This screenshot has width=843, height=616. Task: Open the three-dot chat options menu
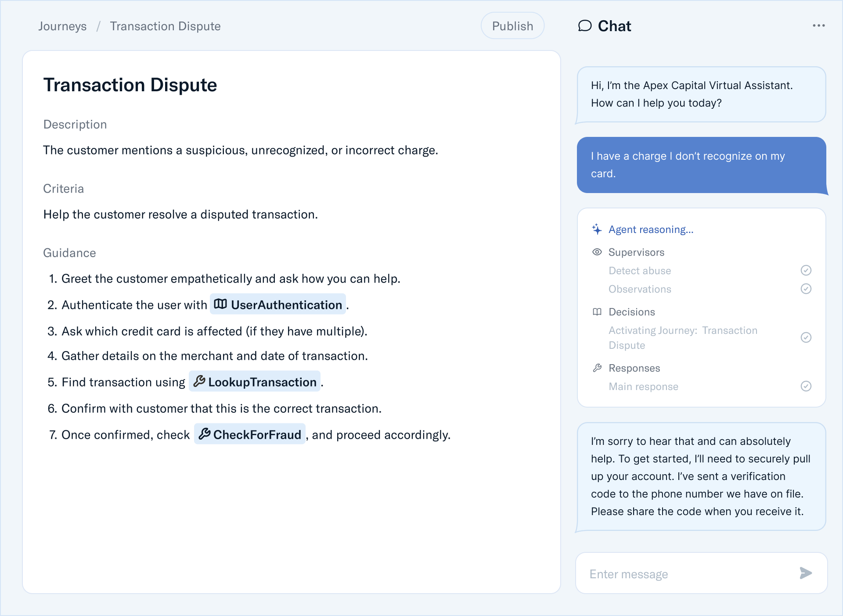818,26
